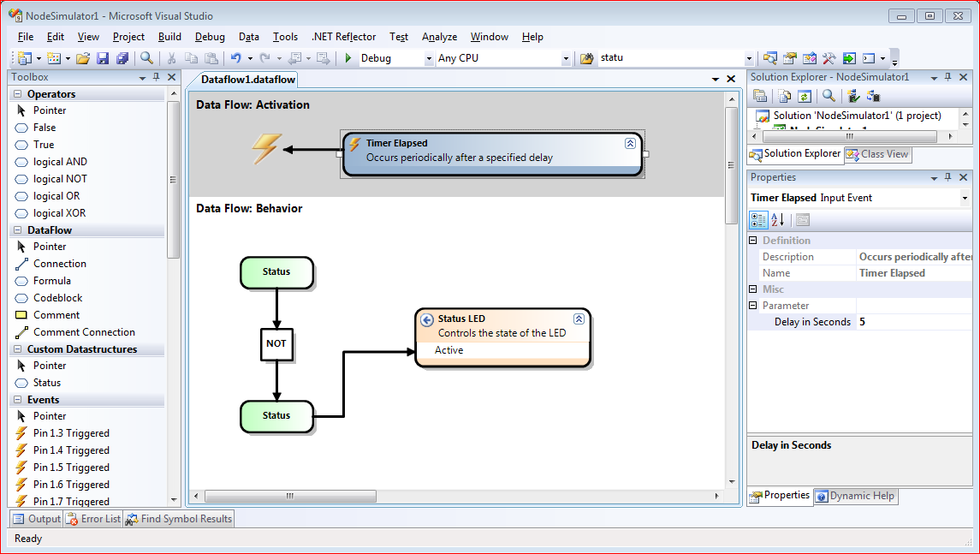Screen dimensions: 980x554
Task: Select the logical XOR operator tool
Action: point(59,213)
